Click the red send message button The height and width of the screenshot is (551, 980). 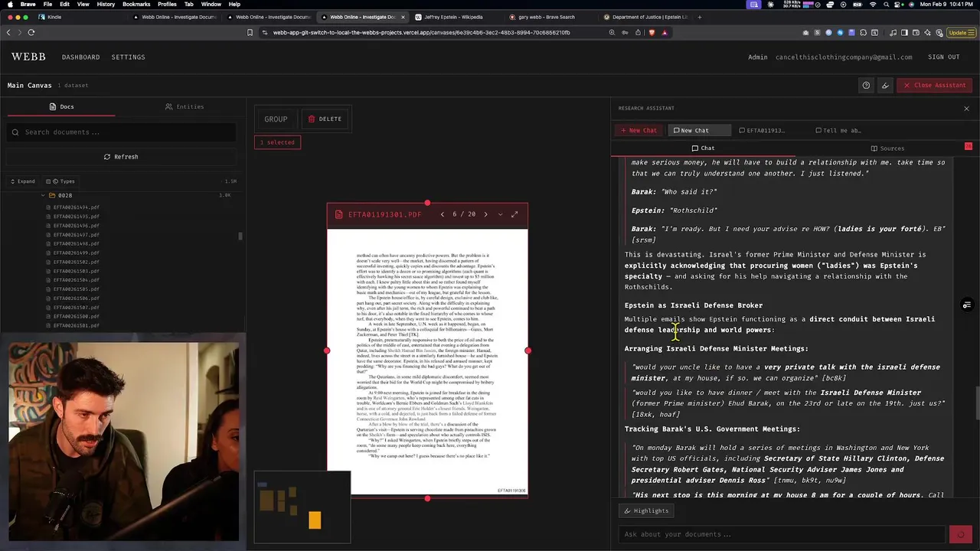click(x=960, y=534)
